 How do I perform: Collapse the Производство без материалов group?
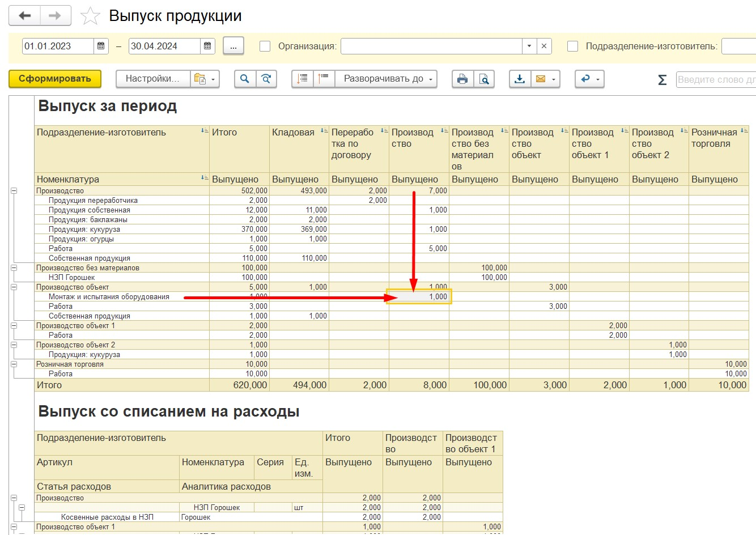14,268
